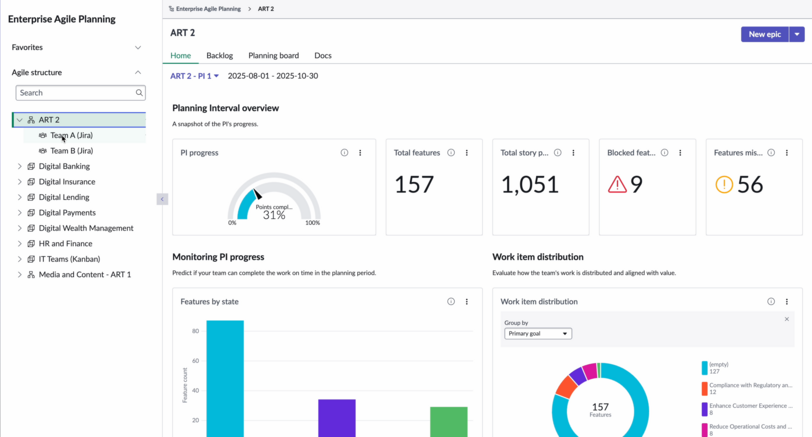The width and height of the screenshot is (812, 437).
Task: Show info for Features missing card
Action: point(771,153)
